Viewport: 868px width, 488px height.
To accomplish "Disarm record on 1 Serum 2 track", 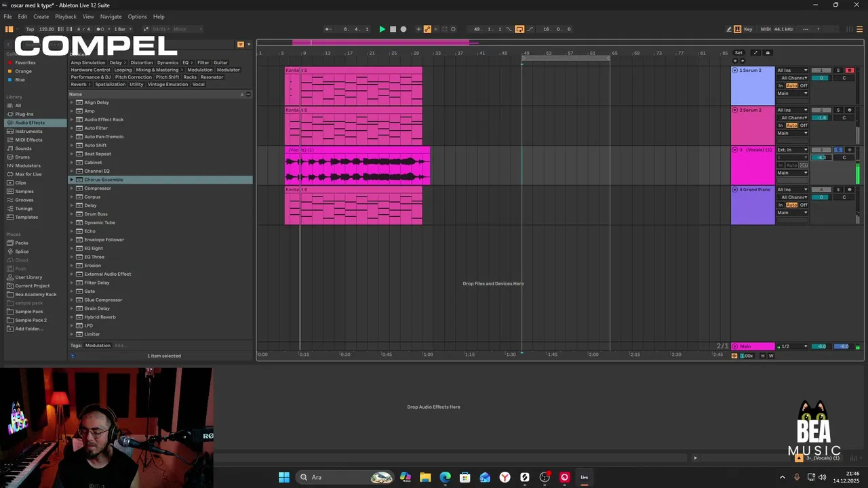I will (849, 70).
